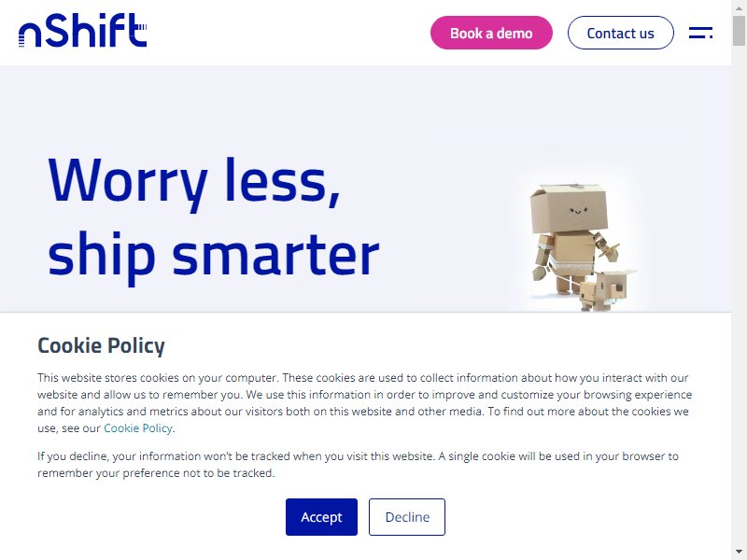Accept the cookie policy
Image resolution: width=747 pixels, height=560 pixels.
[x=321, y=517]
